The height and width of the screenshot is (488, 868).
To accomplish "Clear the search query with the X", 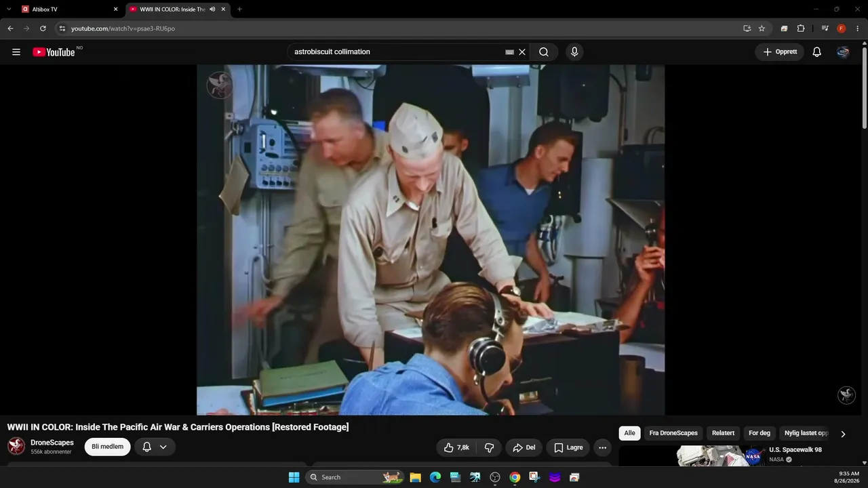I will (522, 52).
